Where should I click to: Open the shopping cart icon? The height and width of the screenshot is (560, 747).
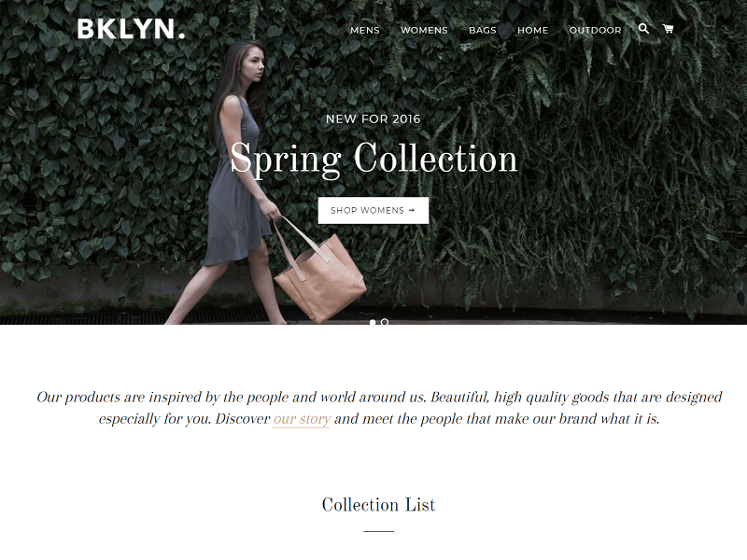pyautogui.click(x=668, y=29)
